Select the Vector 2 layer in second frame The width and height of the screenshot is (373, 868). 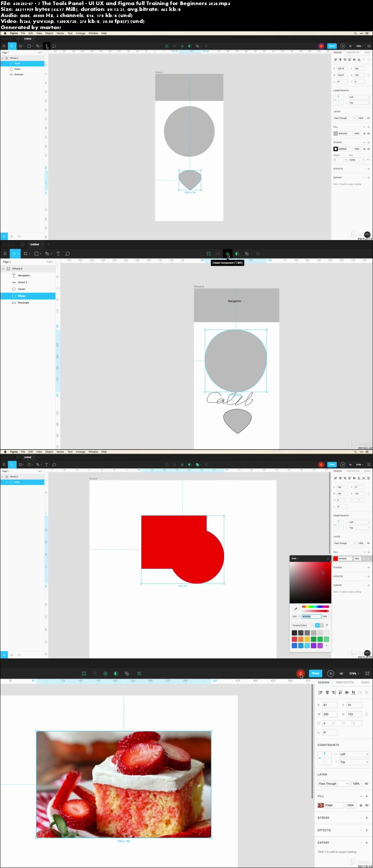click(x=28, y=282)
